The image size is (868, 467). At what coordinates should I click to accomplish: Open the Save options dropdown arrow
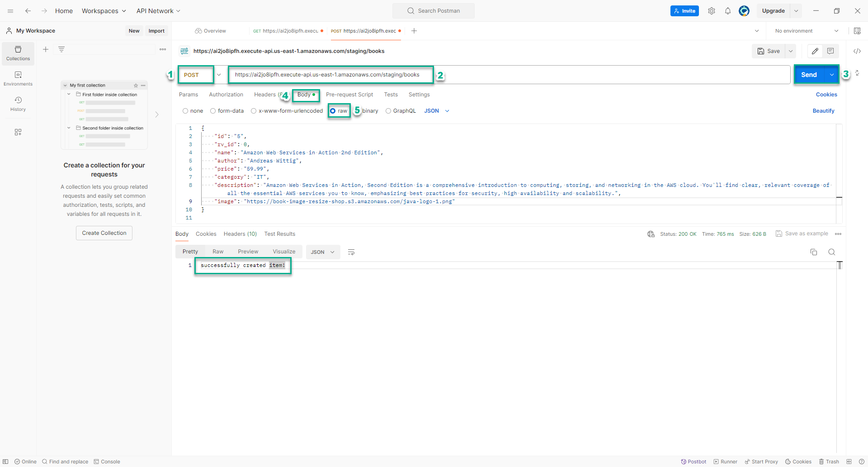(x=791, y=51)
